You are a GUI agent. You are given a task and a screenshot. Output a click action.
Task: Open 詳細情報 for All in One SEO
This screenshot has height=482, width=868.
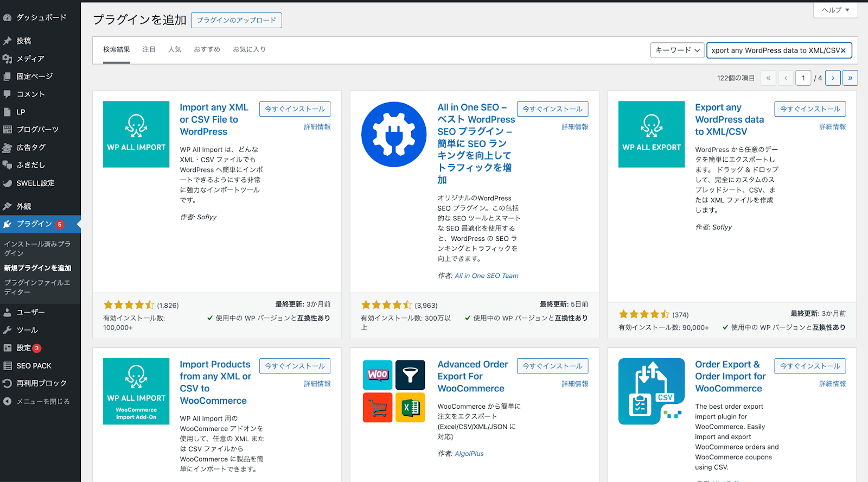tap(575, 127)
